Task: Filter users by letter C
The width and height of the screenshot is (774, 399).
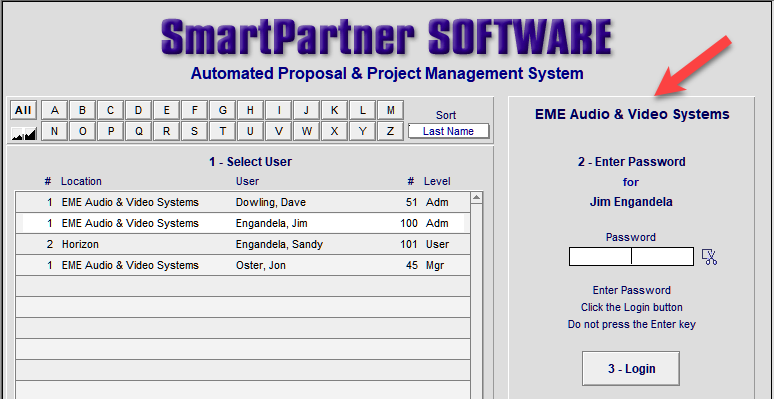Action: [x=111, y=110]
